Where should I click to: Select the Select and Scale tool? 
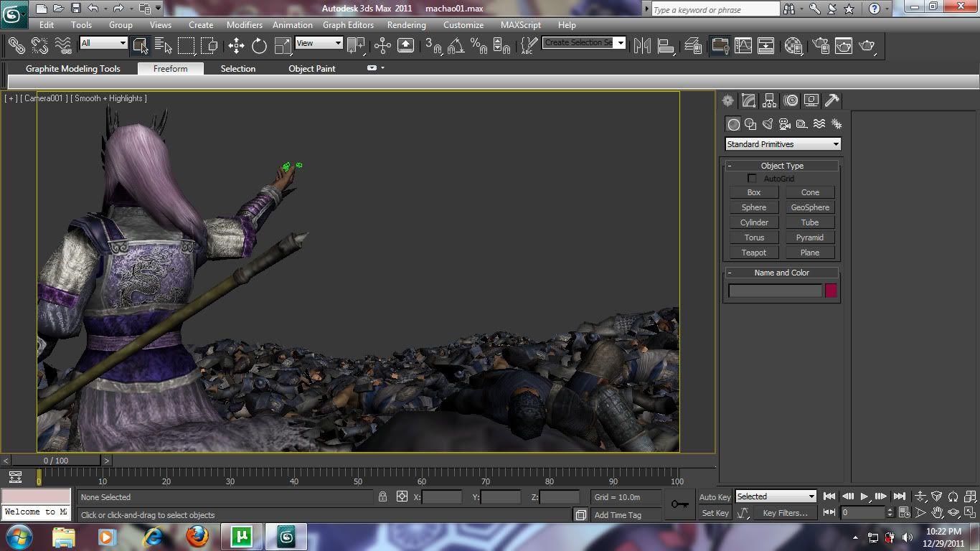point(283,45)
